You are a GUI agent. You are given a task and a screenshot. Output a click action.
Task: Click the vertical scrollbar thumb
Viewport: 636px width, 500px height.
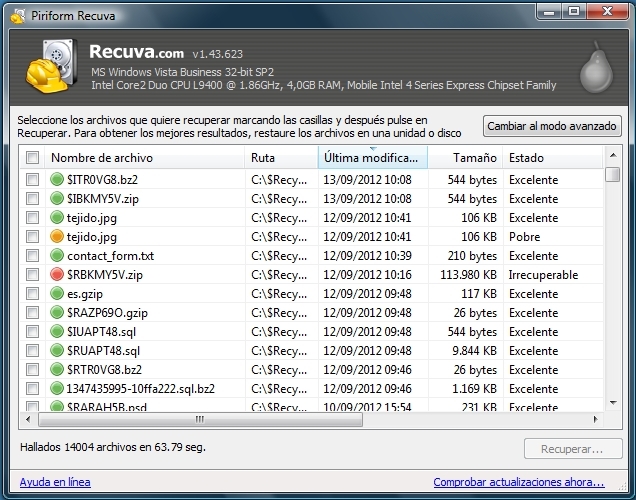613,175
